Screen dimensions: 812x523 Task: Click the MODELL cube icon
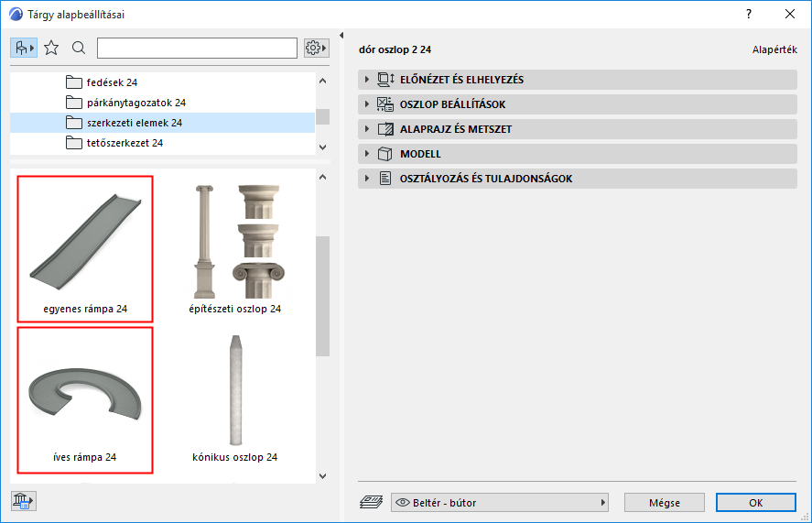(x=384, y=154)
